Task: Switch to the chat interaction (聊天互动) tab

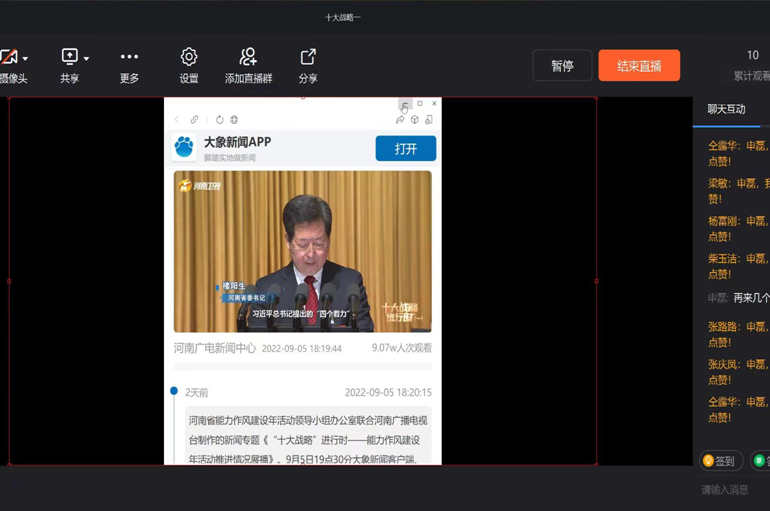Action: [x=726, y=109]
